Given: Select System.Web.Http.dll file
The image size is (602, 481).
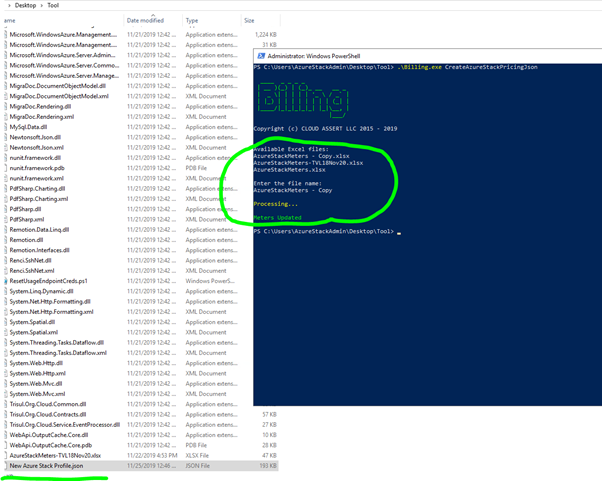Looking at the screenshot, I should [36, 363].
